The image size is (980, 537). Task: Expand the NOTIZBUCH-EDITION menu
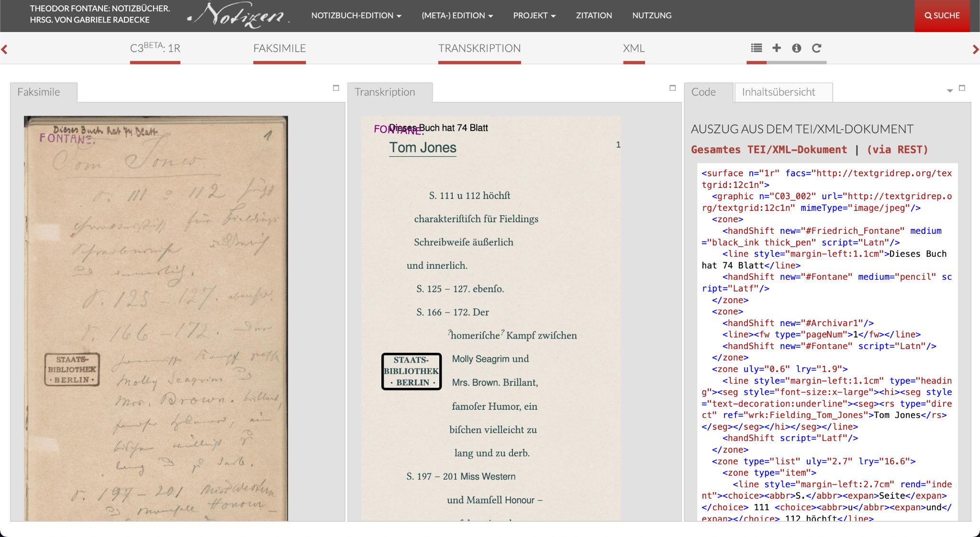[356, 15]
